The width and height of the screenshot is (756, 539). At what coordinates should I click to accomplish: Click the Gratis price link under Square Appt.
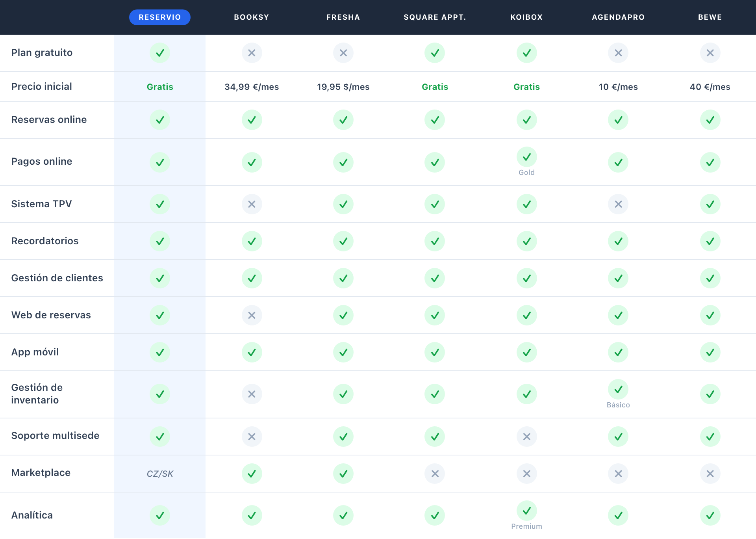point(435,87)
